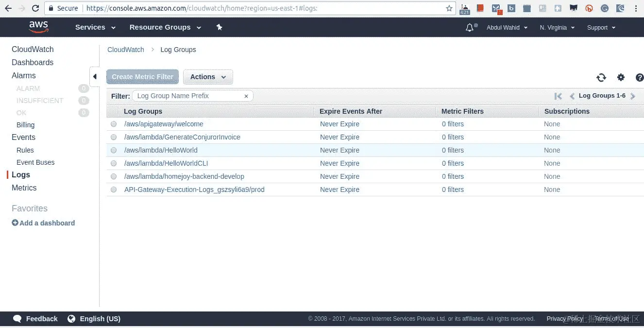644x328 pixels.
Task: Go back in browser history
Action: pos(7,8)
